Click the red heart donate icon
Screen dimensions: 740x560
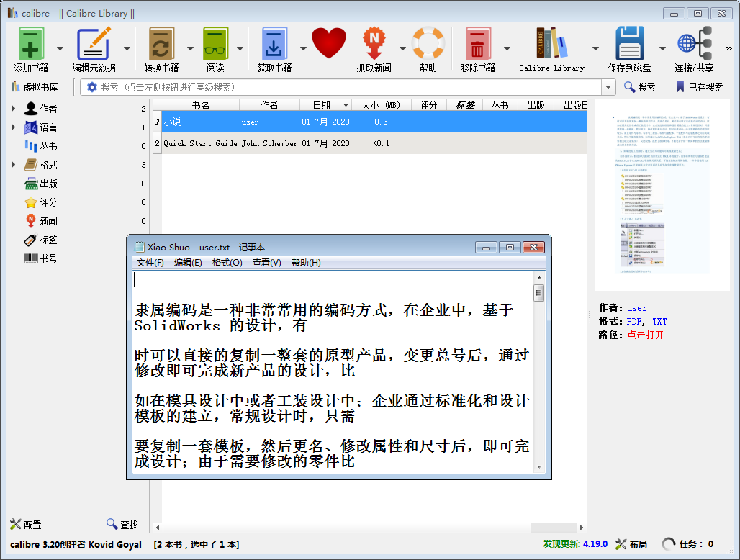[329, 43]
